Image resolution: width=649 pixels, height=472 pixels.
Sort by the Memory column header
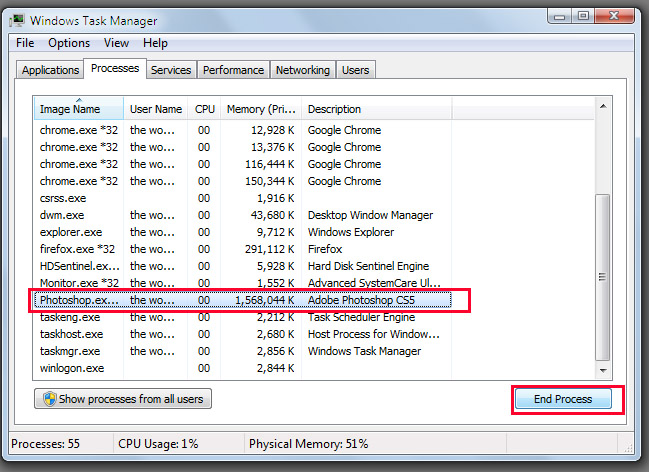pyautogui.click(x=260, y=109)
